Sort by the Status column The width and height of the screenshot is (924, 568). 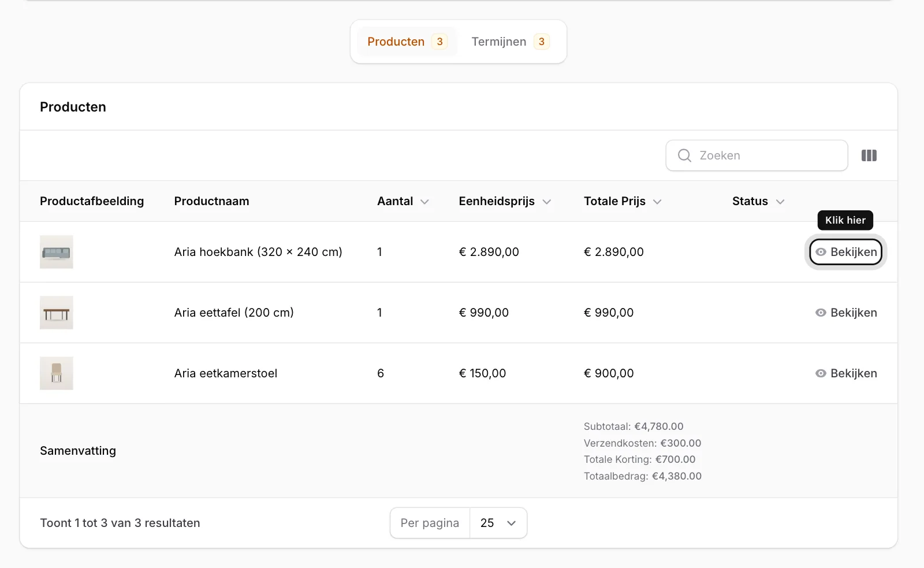pyautogui.click(x=758, y=201)
